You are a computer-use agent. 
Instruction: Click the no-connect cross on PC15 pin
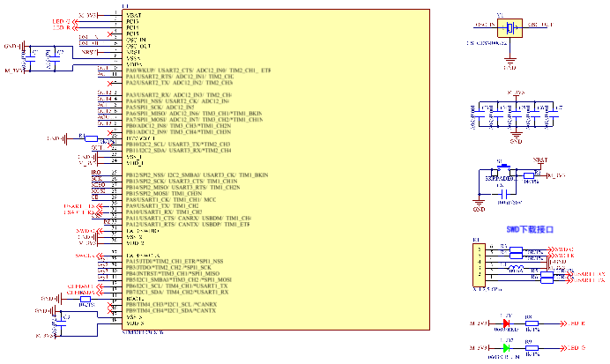(x=110, y=34)
